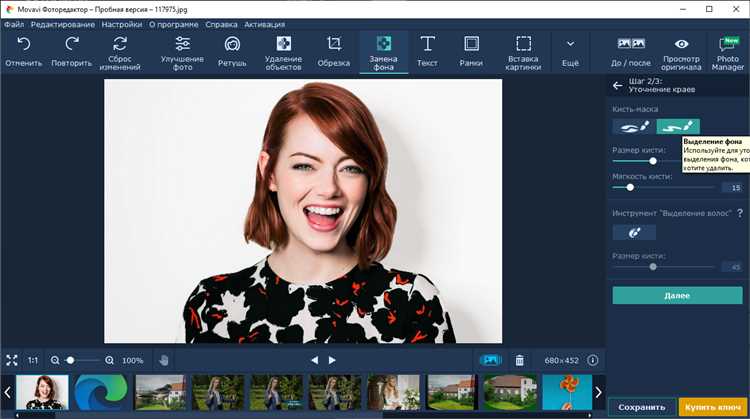Click the Отменить undo tool
This screenshot has width=750, height=419.
pos(23,52)
